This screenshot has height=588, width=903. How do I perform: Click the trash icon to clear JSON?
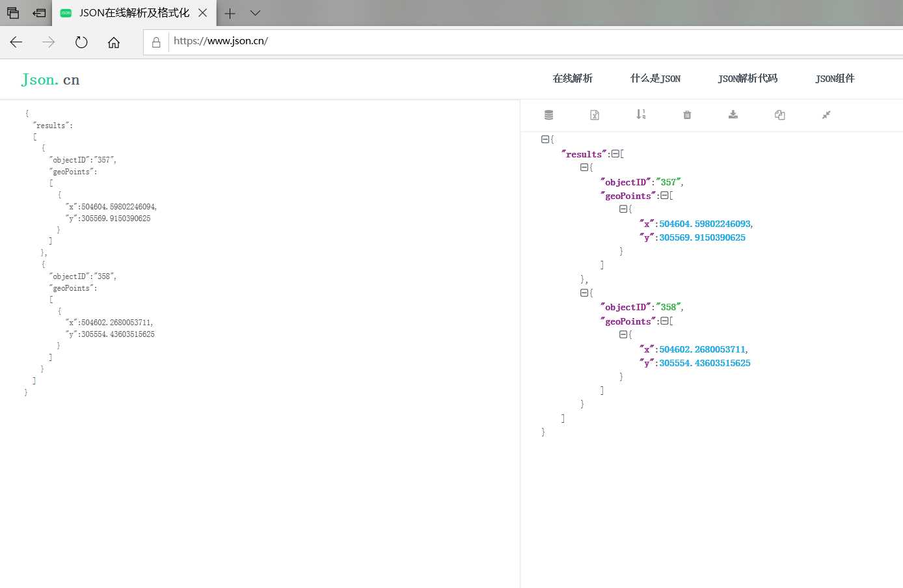tap(687, 115)
